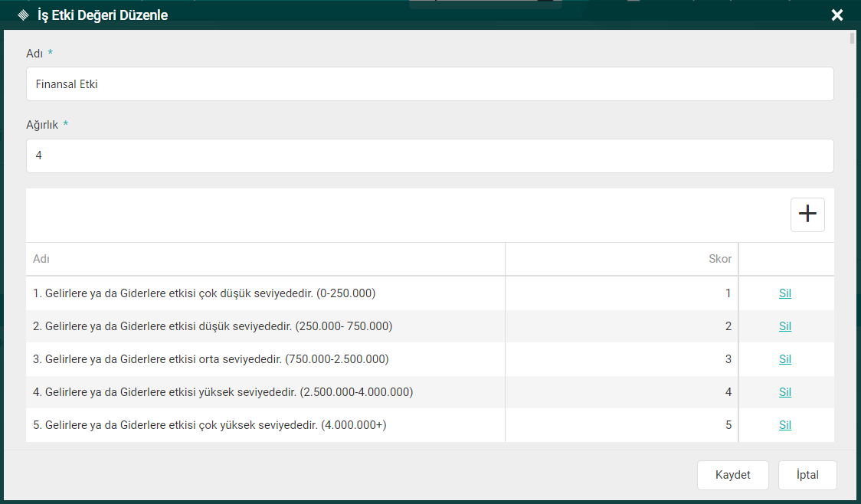This screenshot has width=861, height=504.
Task: Cancel editing with the İptal button
Action: tap(807, 475)
